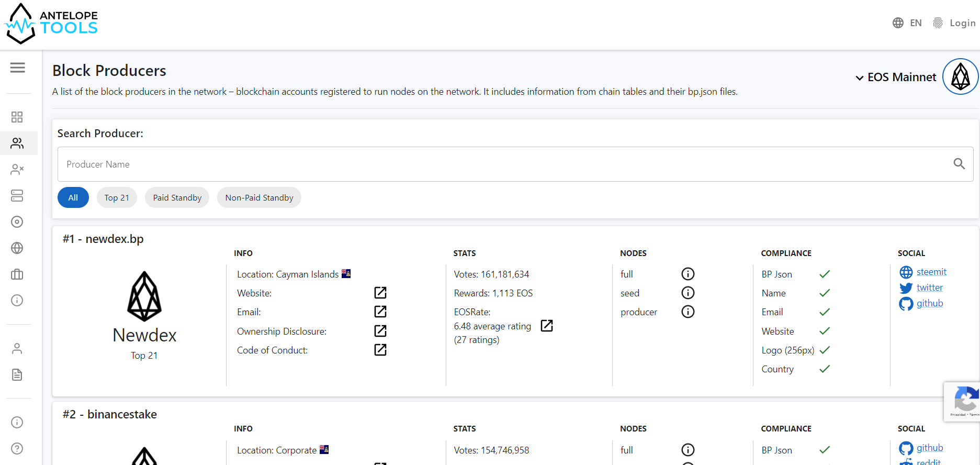Screen dimensions: 980x465
Task: Click the search magnifier icon
Action: tap(959, 164)
